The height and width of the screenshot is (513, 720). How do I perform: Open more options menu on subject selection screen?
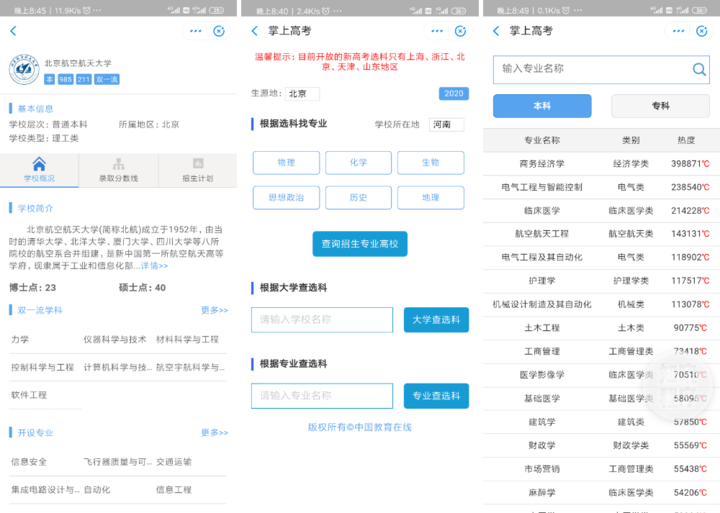click(x=437, y=31)
